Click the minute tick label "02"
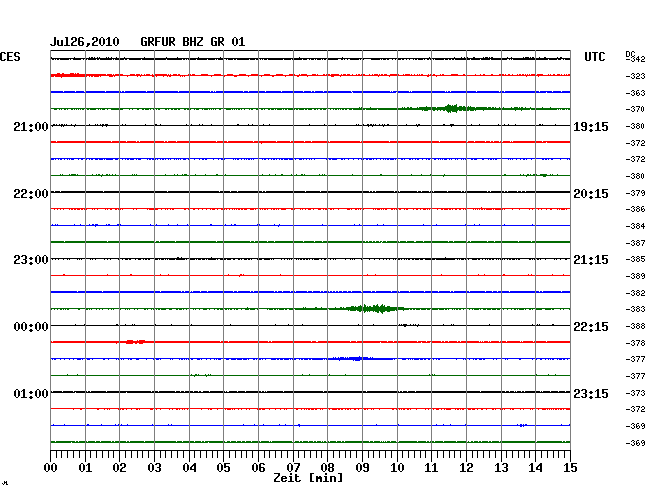 pyautogui.click(x=119, y=467)
